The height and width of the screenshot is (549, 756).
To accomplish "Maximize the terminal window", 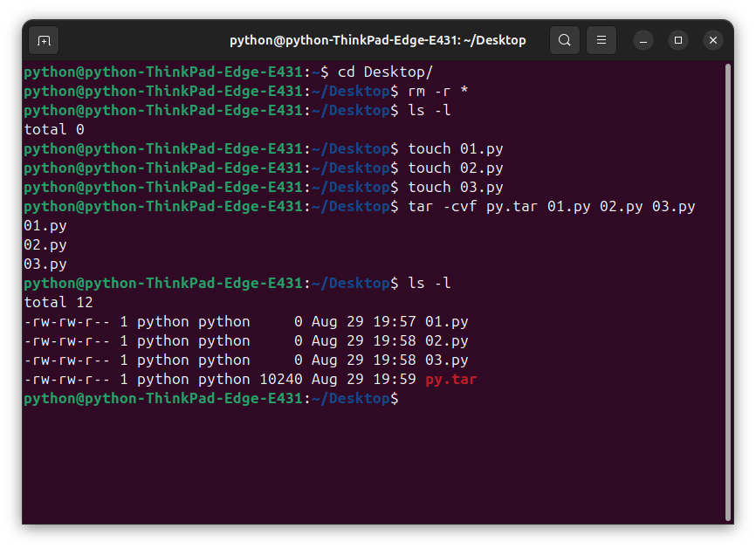I will click(x=678, y=40).
